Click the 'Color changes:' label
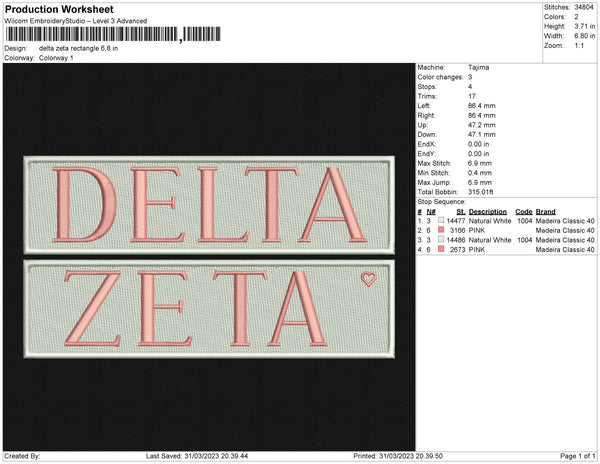 440,77
